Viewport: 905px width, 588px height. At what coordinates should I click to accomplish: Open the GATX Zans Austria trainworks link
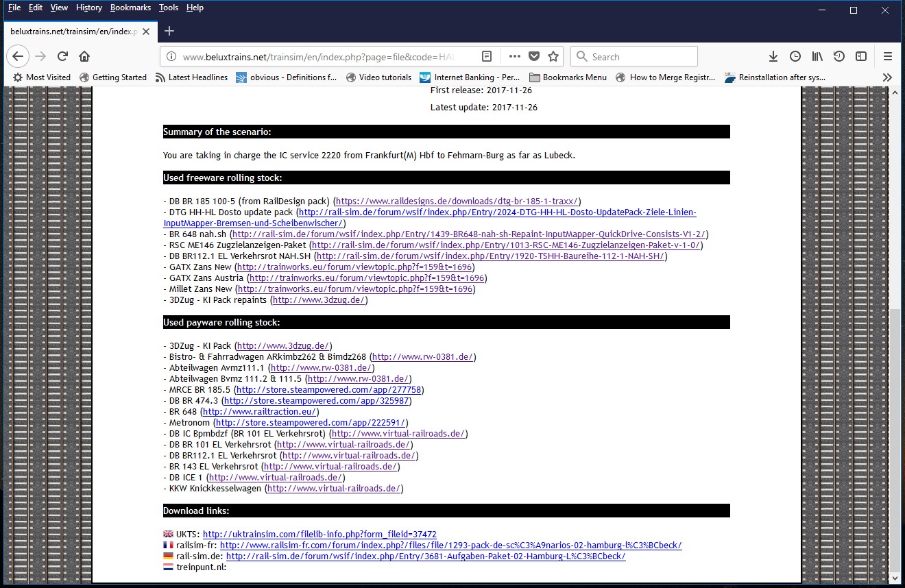(x=367, y=278)
